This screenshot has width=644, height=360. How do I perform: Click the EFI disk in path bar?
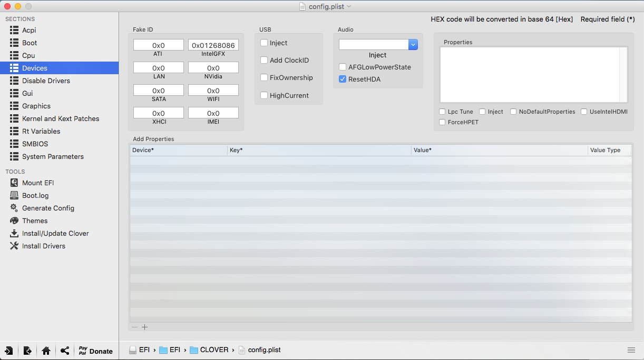[x=140, y=350]
